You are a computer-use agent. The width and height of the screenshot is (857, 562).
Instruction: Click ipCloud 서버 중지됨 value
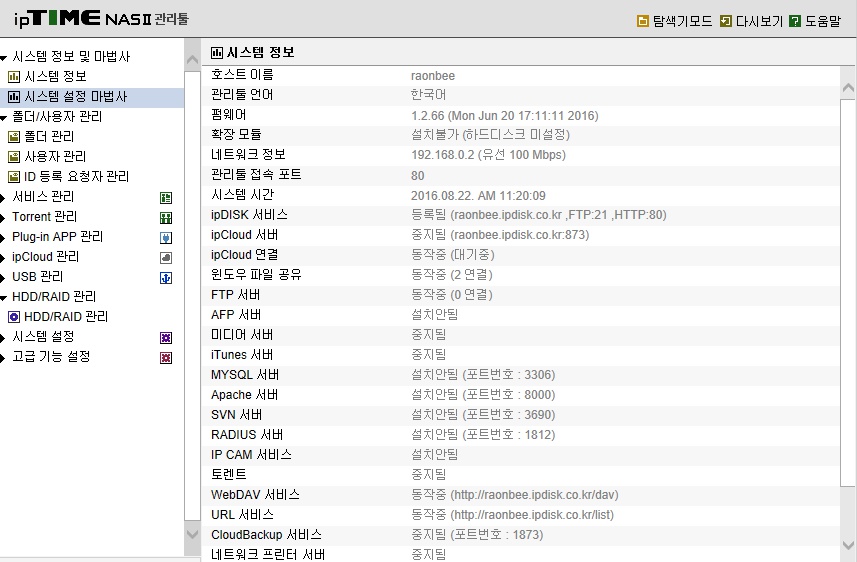click(500, 235)
